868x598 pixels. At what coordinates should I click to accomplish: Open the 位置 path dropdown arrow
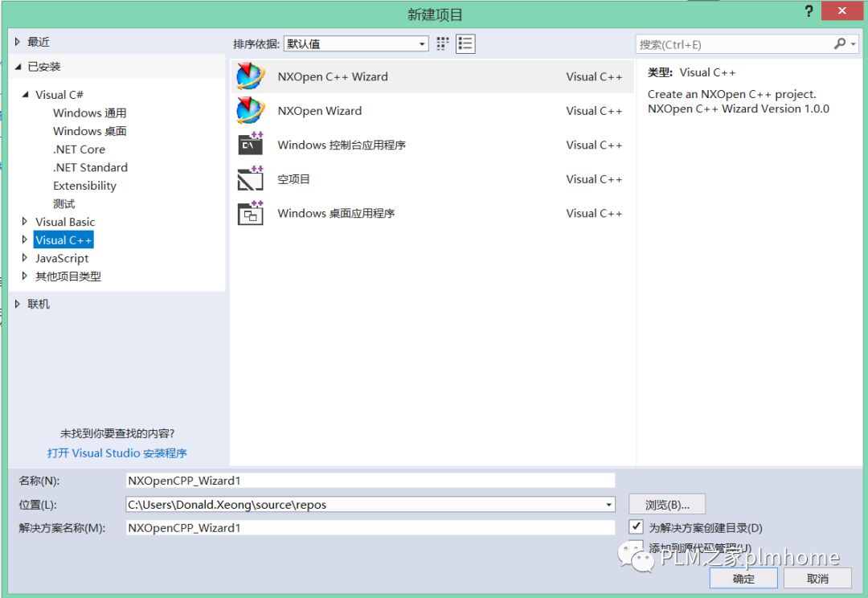tap(608, 505)
